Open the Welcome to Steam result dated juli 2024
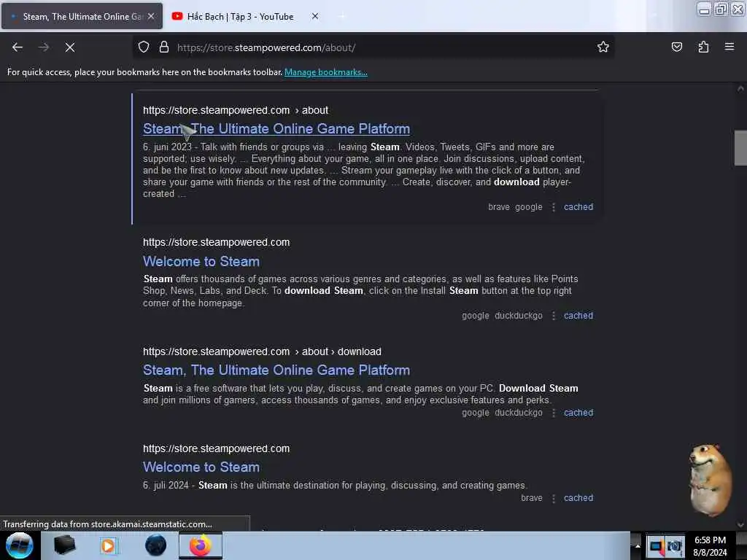Image resolution: width=747 pixels, height=560 pixels. point(201,467)
